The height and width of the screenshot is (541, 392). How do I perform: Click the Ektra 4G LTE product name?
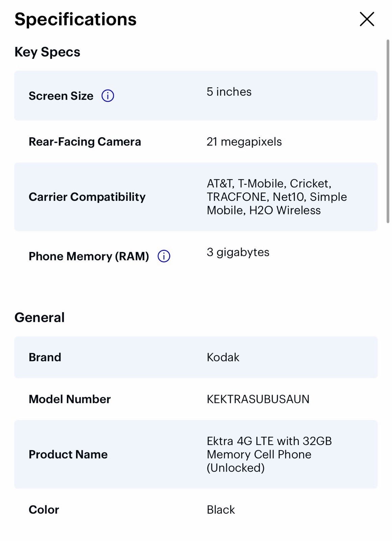pos(269,454)
